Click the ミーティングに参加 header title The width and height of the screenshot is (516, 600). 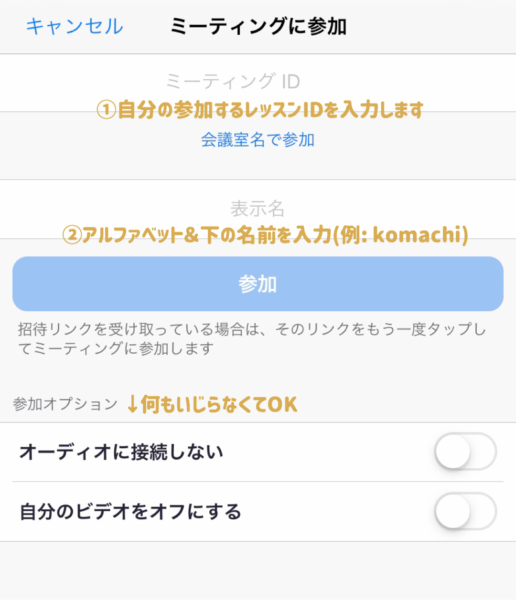(258, 26)
